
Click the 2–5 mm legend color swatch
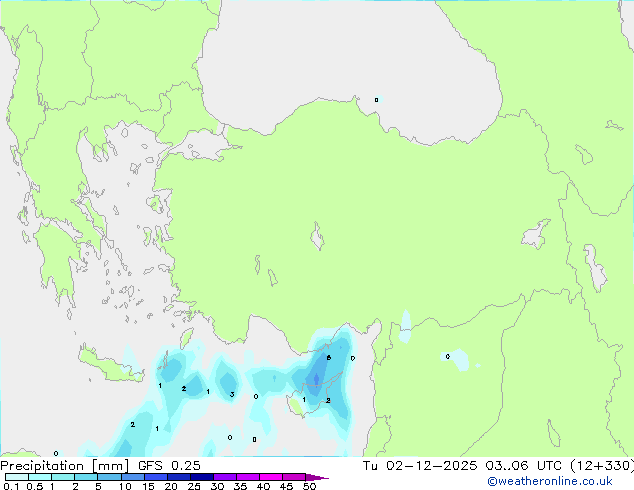(86, 477)
